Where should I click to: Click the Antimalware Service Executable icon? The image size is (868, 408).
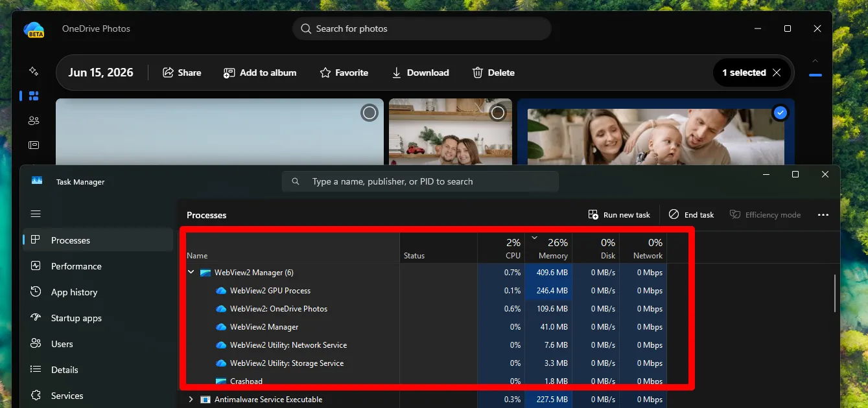tap(205, 400)
